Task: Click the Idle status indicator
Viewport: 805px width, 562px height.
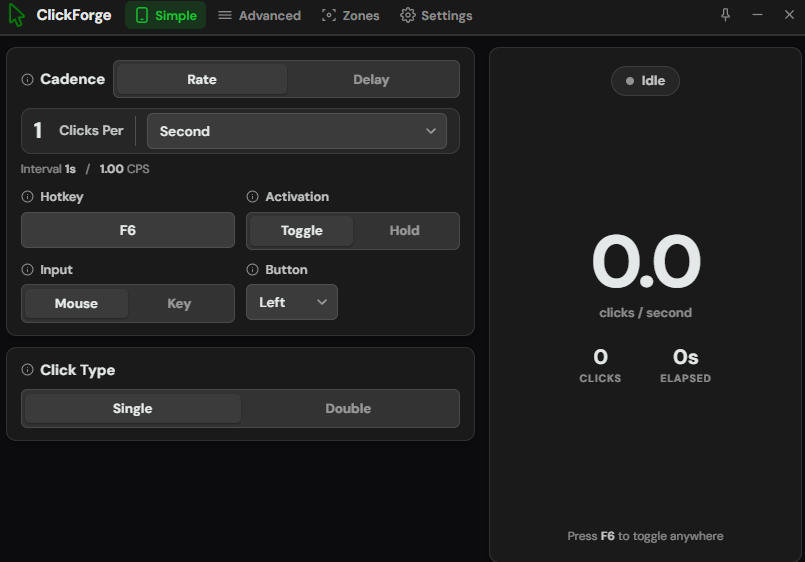Action: pos(645,81)
